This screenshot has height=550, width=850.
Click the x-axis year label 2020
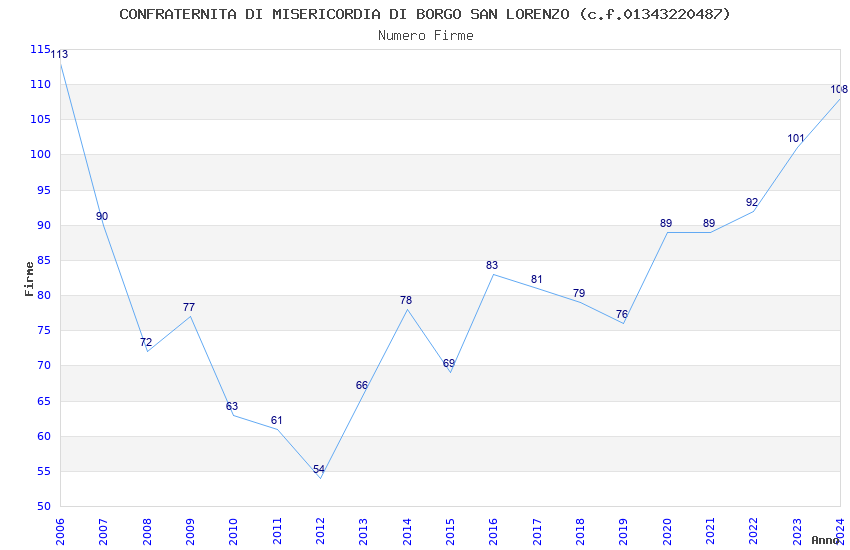point(667,532)
